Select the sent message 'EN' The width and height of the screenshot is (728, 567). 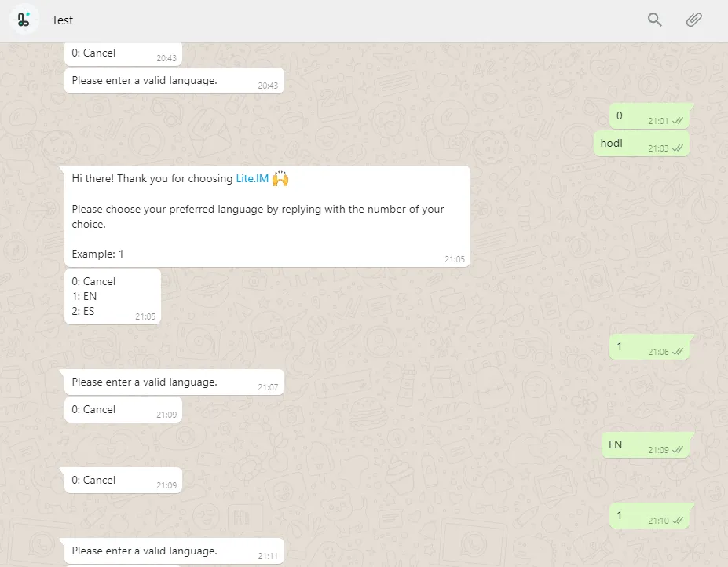click(646, 444)
